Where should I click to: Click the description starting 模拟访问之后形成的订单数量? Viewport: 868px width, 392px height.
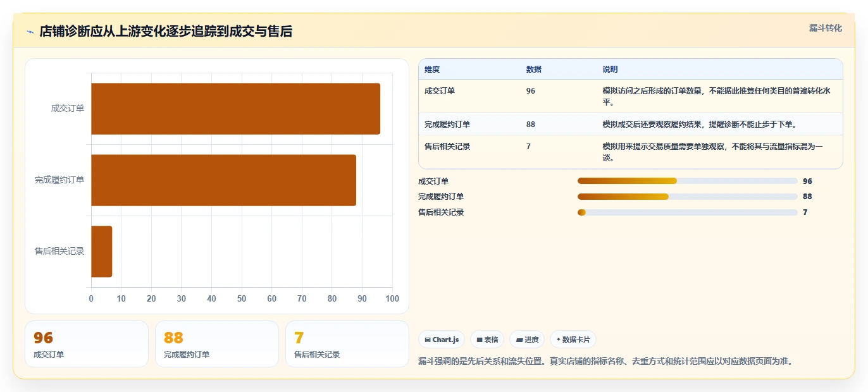pos(717,97)
